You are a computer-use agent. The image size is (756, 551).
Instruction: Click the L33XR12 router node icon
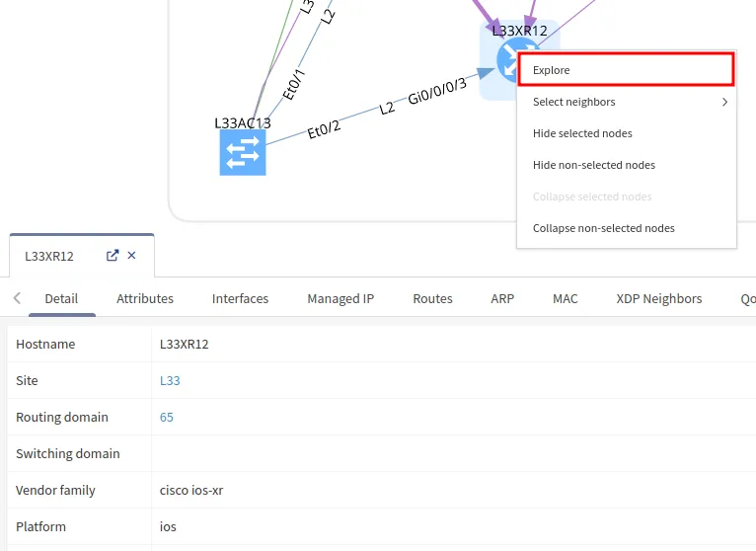(x=505, y=64)
